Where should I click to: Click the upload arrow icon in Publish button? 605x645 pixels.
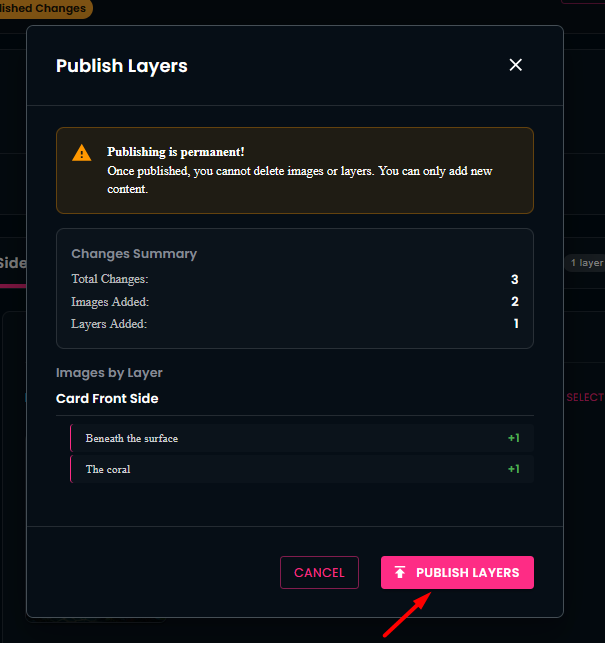tap(400, 573)
